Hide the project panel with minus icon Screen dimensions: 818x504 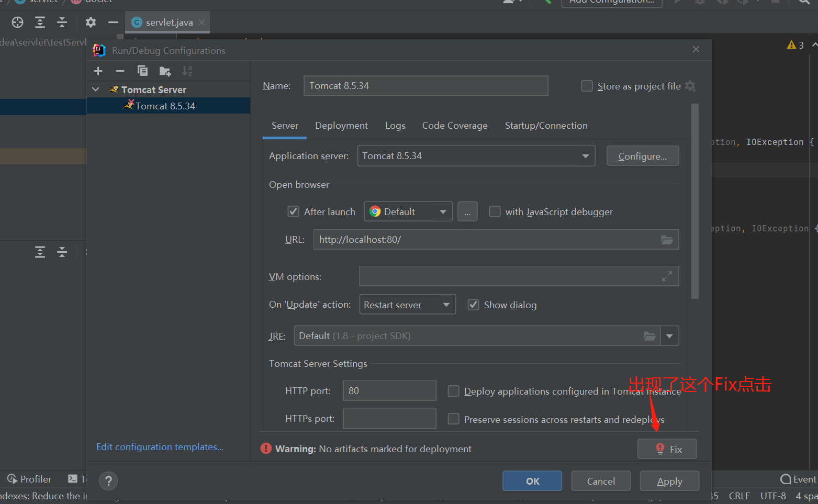(x=113, y=22)
